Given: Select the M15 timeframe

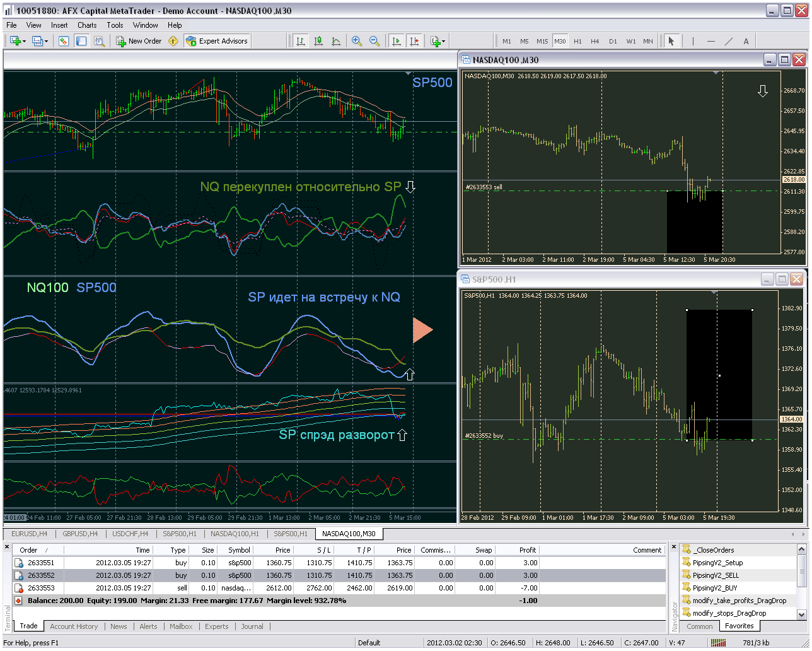Looking at the screenshot, I should pos(542,41).
